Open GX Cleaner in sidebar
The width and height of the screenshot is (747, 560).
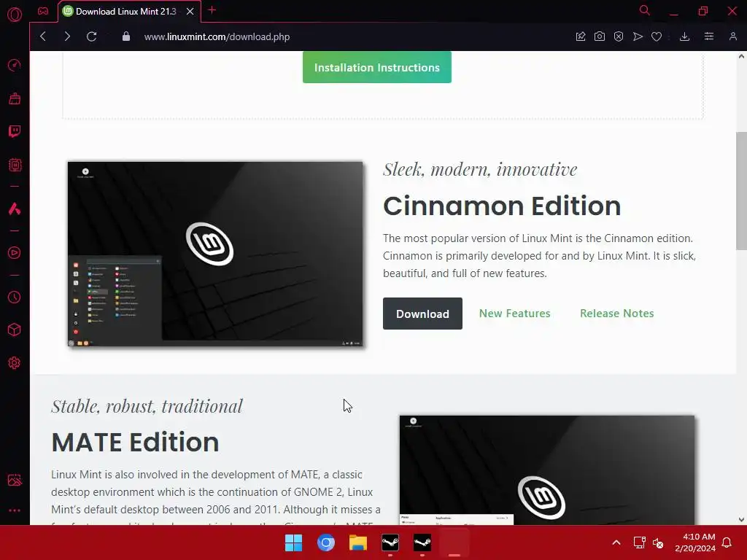(x=15, y=98)
